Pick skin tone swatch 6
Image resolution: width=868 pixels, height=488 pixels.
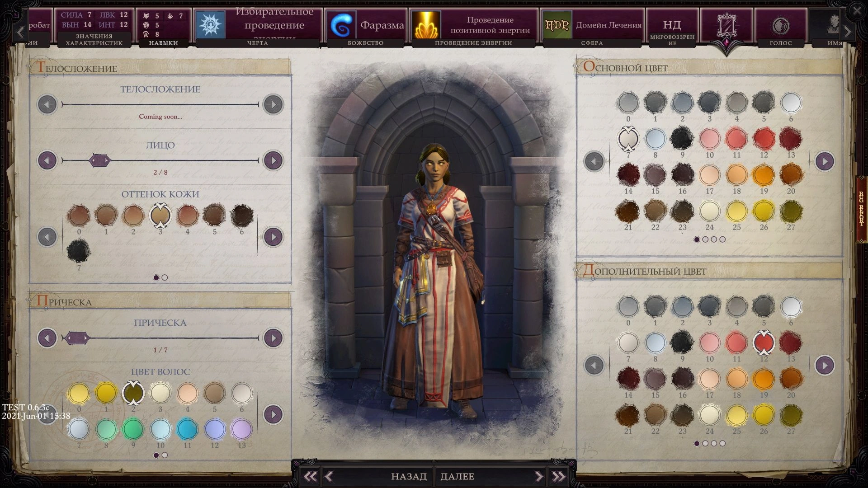[x=242, y=216]
